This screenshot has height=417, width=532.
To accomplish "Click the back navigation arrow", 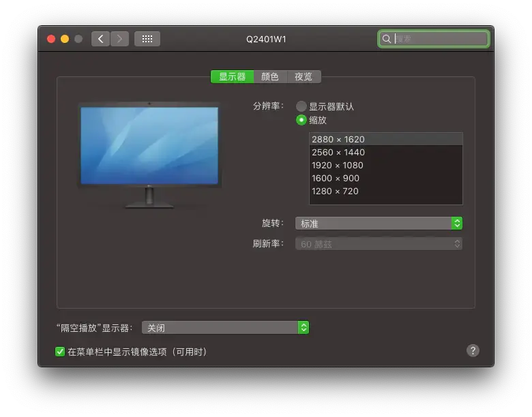I will [100, 39].
